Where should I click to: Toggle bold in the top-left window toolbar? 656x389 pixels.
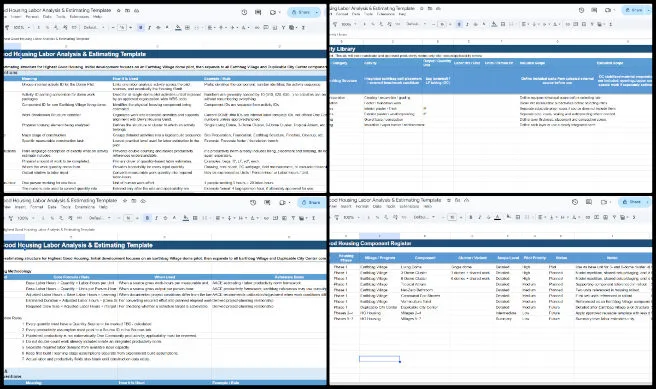(x=141, y=28)
